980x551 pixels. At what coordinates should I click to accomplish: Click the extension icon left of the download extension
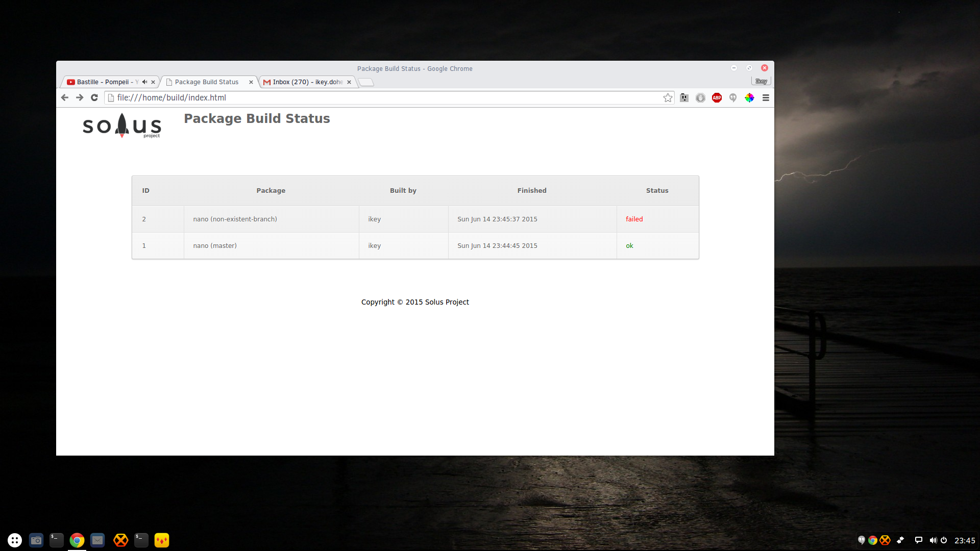tap(684, 97)
